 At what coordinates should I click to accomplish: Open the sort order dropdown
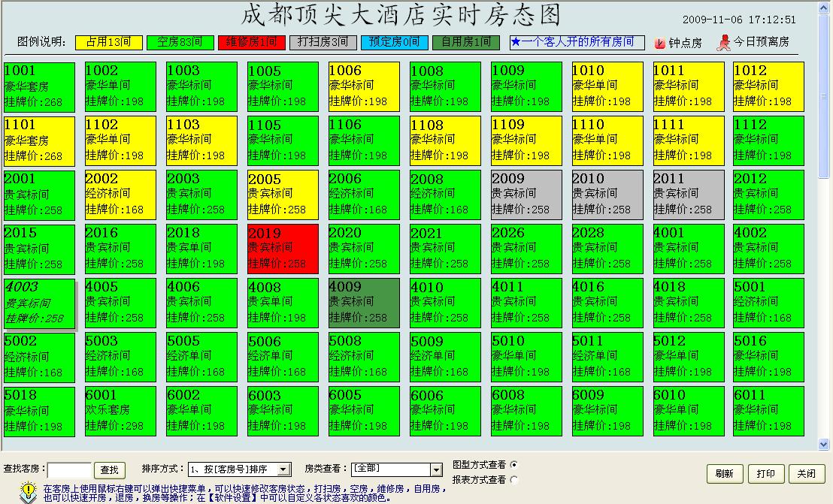[284, 469]
